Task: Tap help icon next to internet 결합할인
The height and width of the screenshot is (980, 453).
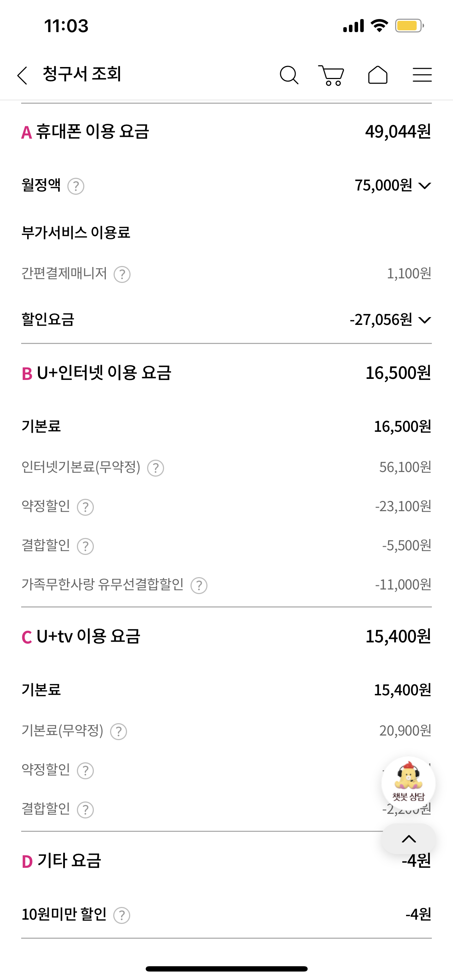Action: pos(85,546)
